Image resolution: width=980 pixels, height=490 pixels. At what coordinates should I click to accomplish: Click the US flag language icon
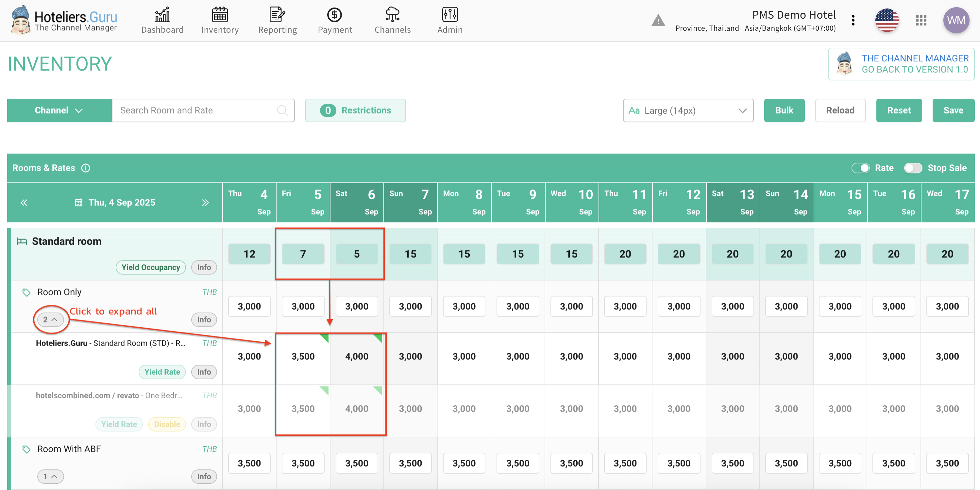click(x=887, y=21)
